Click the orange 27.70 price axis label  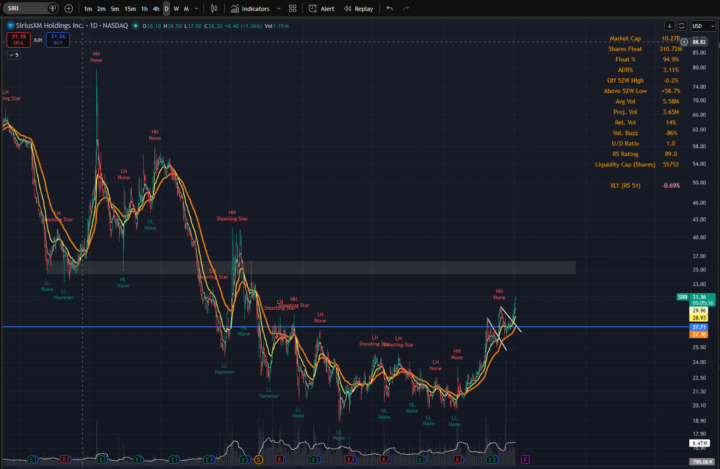[x=699, y=334]
